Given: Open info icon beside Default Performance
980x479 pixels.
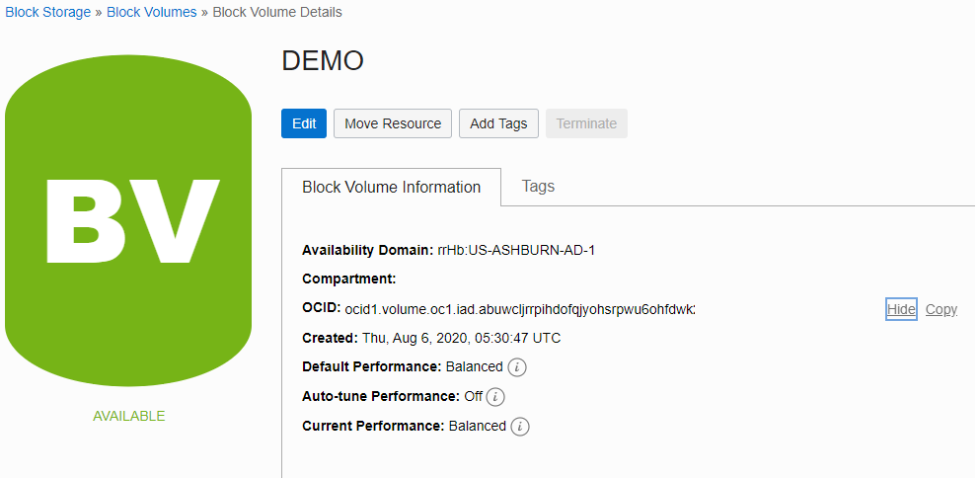Looking at the screenshot, I should 517,367.
